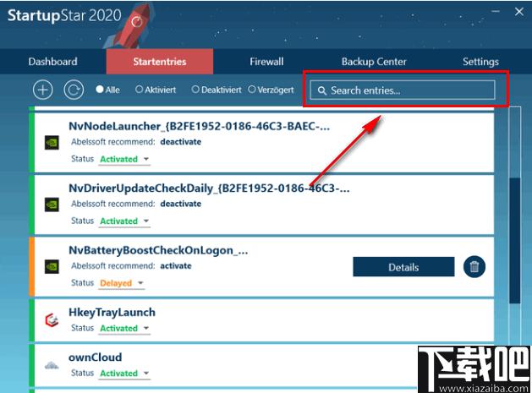The image size is (532, 393).
Task: Click the NVIDIA icon beside NvNodeLauncher entry
Action: [52, 143]
